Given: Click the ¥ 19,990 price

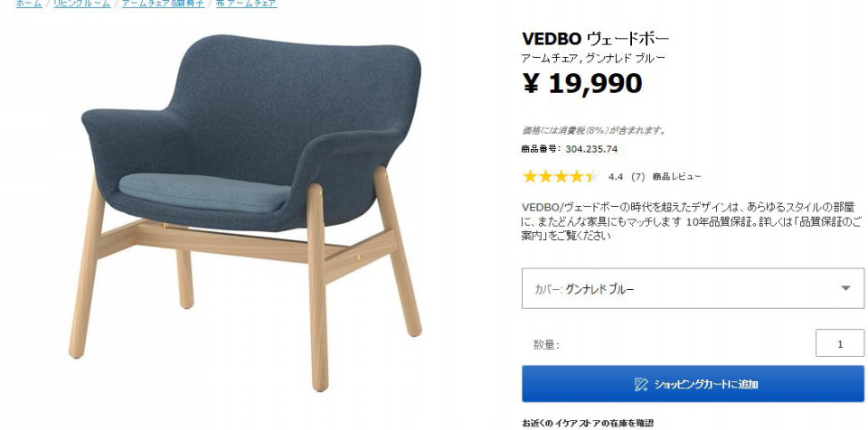Looking at the screenshot, I should 582,84.
